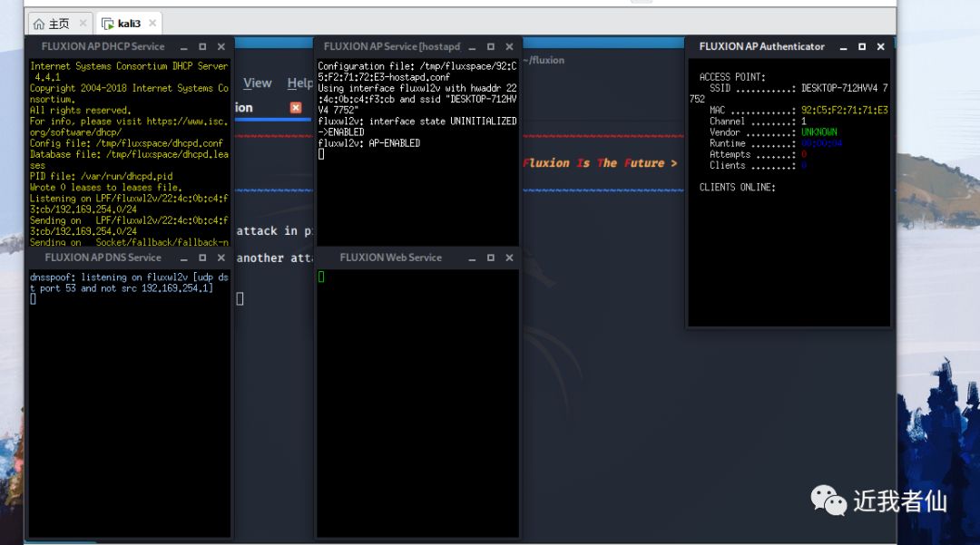Maximize the FLUXION Web Service window
Screen dimensions: 980x545
coord(491,258)
